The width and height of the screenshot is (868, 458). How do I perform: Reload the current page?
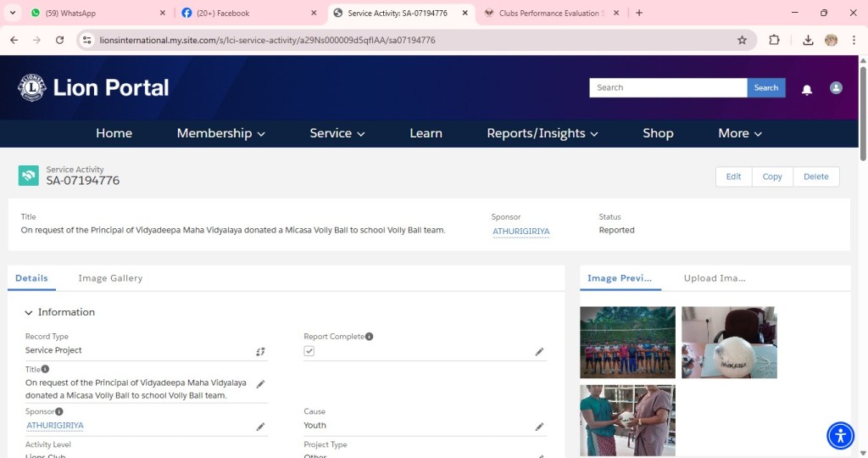point(59,40)
